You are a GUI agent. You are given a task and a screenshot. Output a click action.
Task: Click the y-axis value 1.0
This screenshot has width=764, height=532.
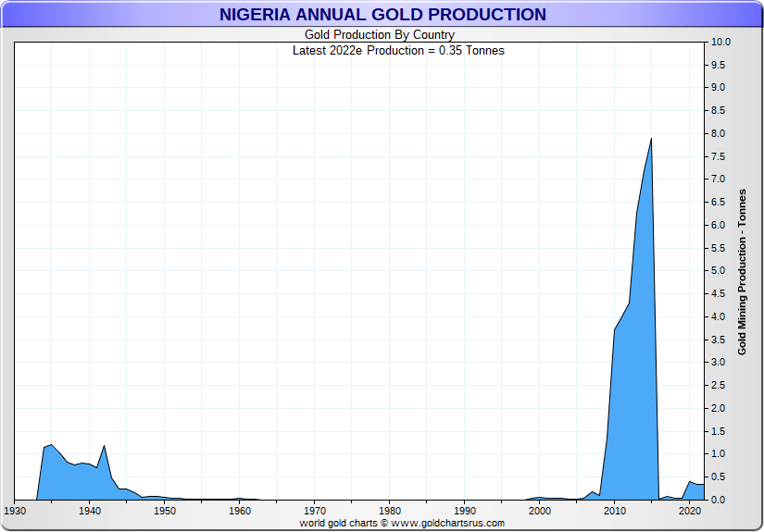coord(719,453)
